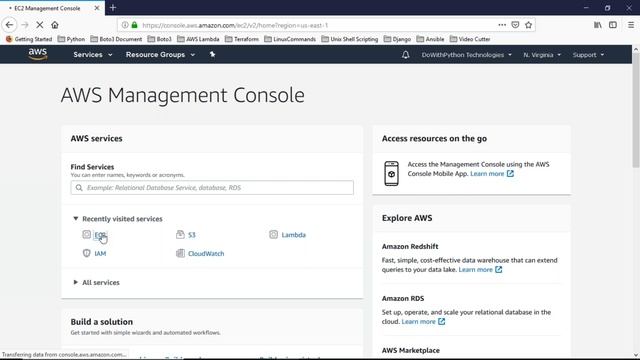Open Getting Started bookmark
The image size is (640, 360).
[x=29, y=39]
